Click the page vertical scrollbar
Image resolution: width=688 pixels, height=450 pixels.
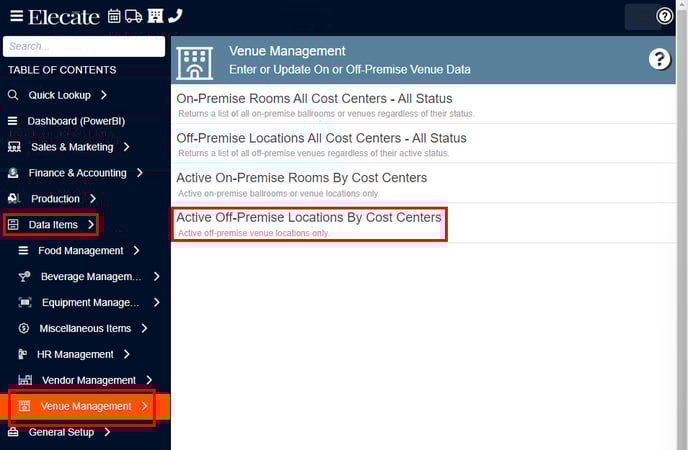681,225
